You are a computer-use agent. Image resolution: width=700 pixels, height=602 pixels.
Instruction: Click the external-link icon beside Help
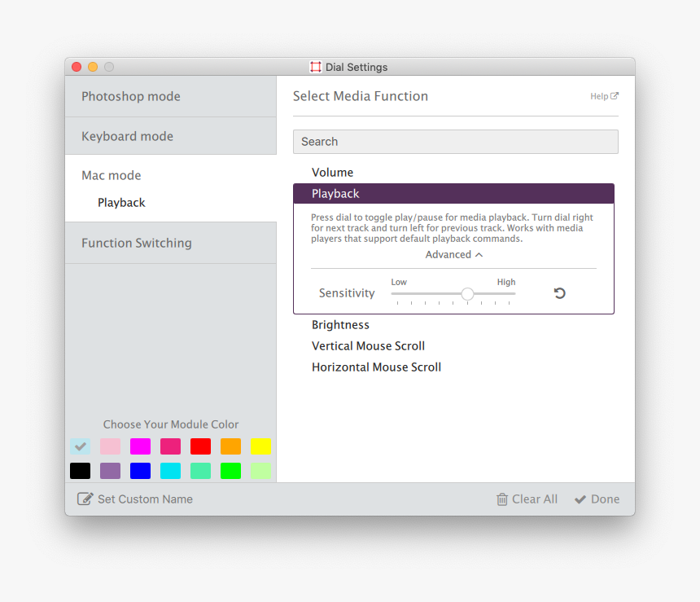616,95
